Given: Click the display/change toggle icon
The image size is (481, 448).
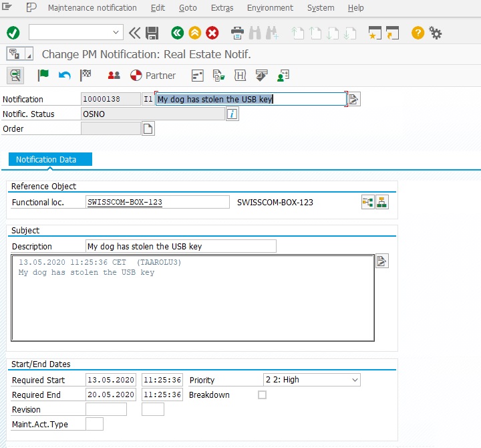Looking at the screenshot, I should tap(15, 76).
